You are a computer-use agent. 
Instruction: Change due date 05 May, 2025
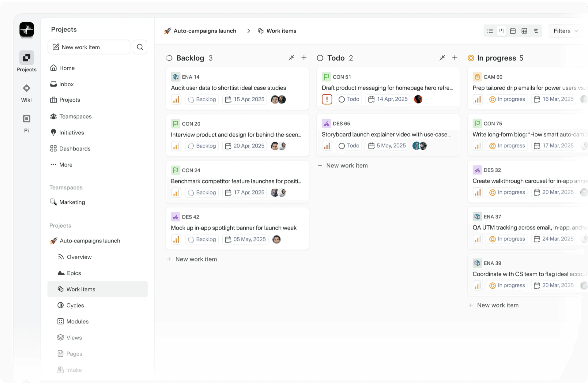245,239
